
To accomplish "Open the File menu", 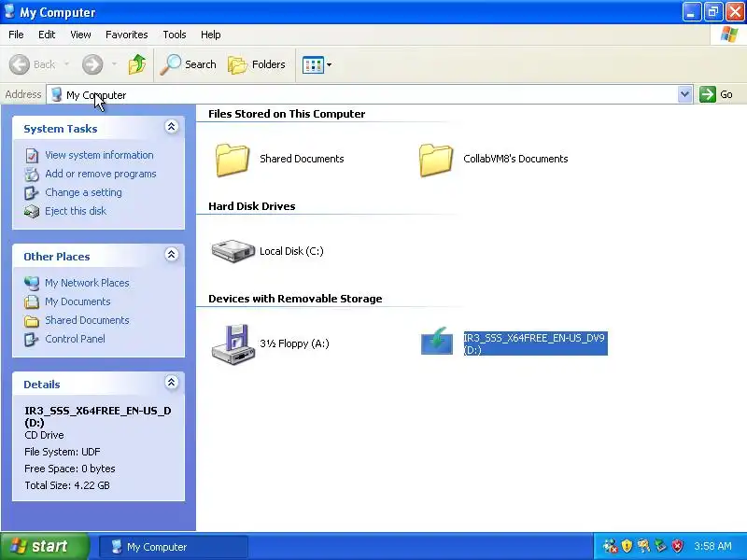I will [16, 35].
